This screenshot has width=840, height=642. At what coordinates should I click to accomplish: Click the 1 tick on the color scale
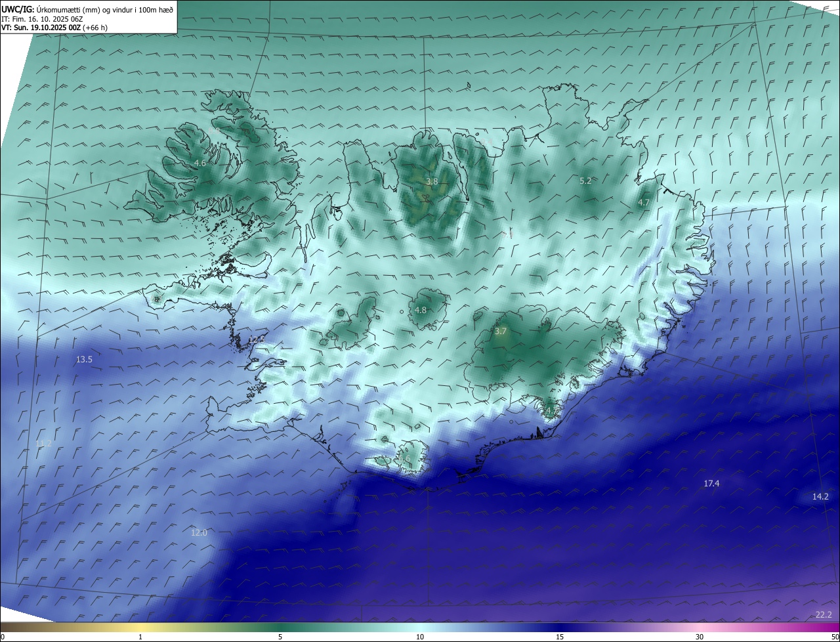click(140, 637)
